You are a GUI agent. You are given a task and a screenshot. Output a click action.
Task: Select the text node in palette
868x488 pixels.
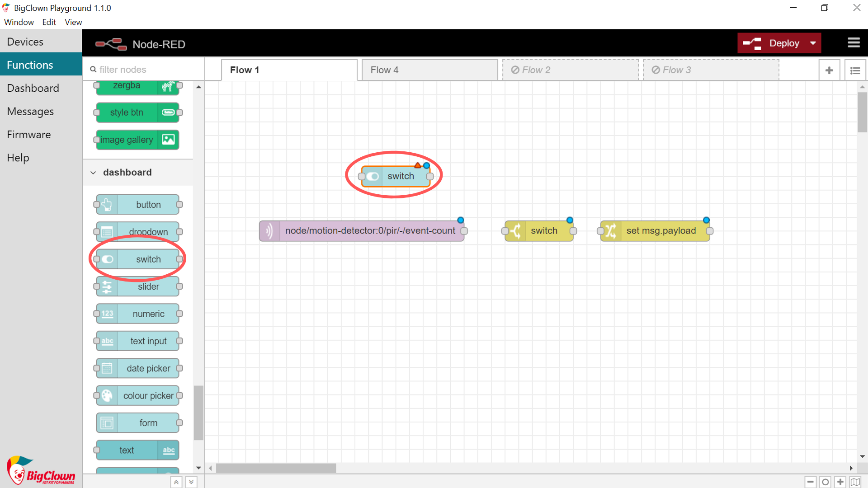click(x=138, y=450)
